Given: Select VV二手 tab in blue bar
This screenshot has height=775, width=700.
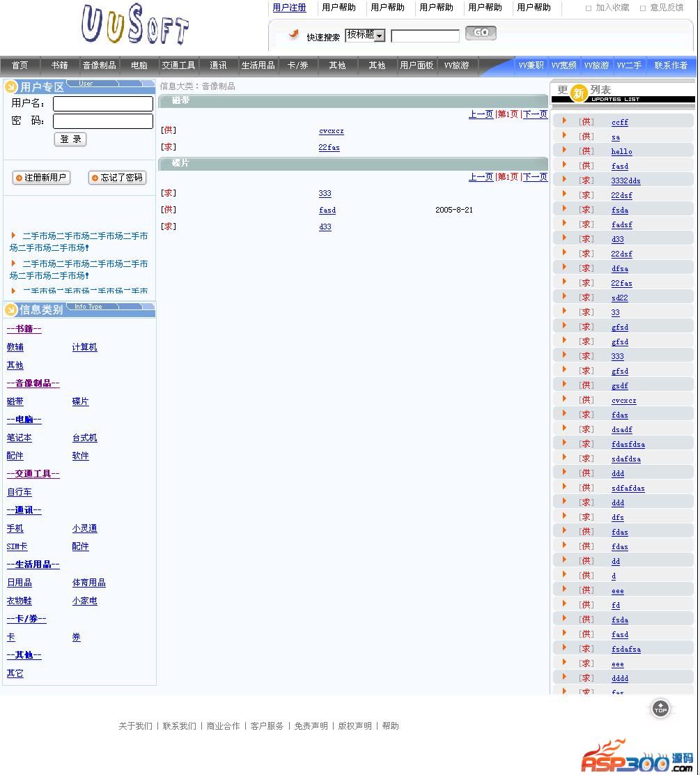Looking at the screenshot, I should [x=629, y=66].
